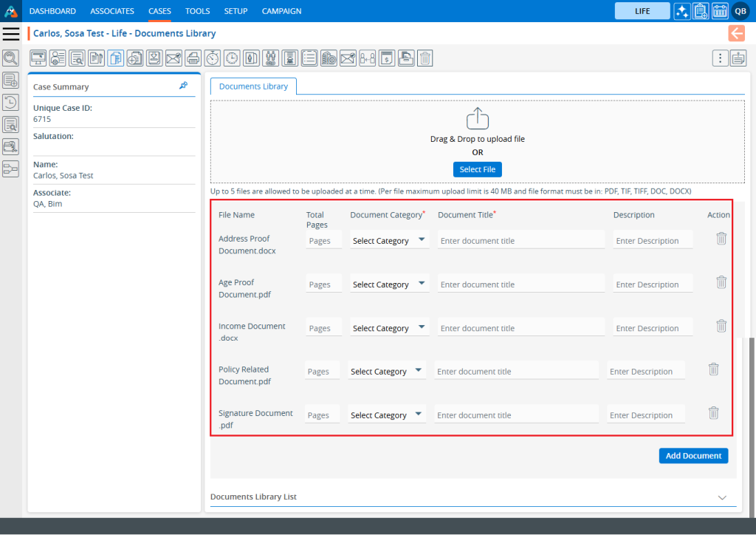Toggle the hamburger navigation menu
The height and width of the screenshot is (535, 756).
point(10,34)
